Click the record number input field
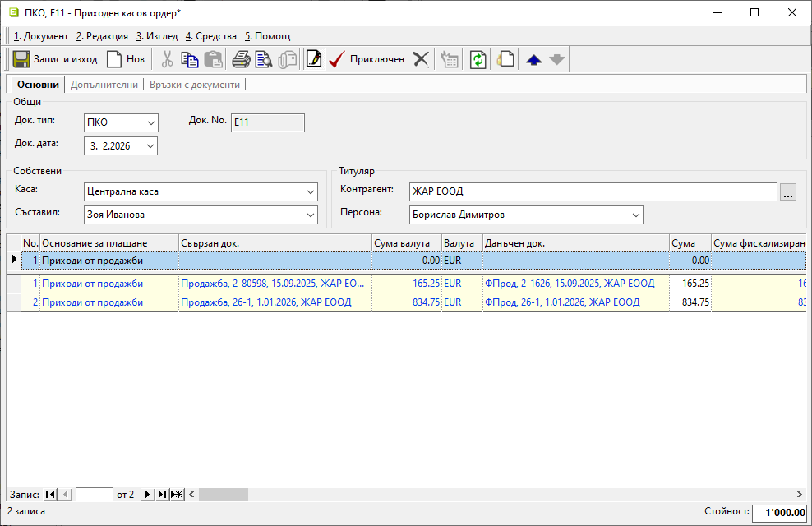This screenshot has width=812, height=526. tap(94, 494)
